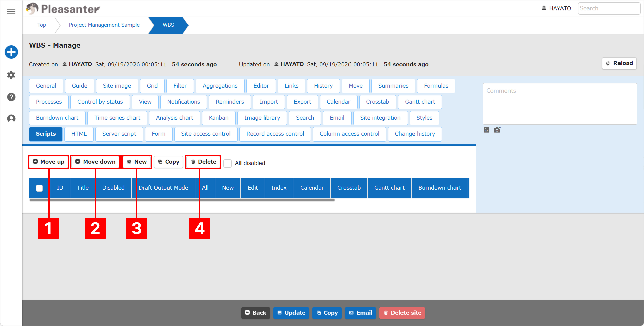Select the Export tab
Image resolution: width=644 pixels, height=326 pixels.
303,102
